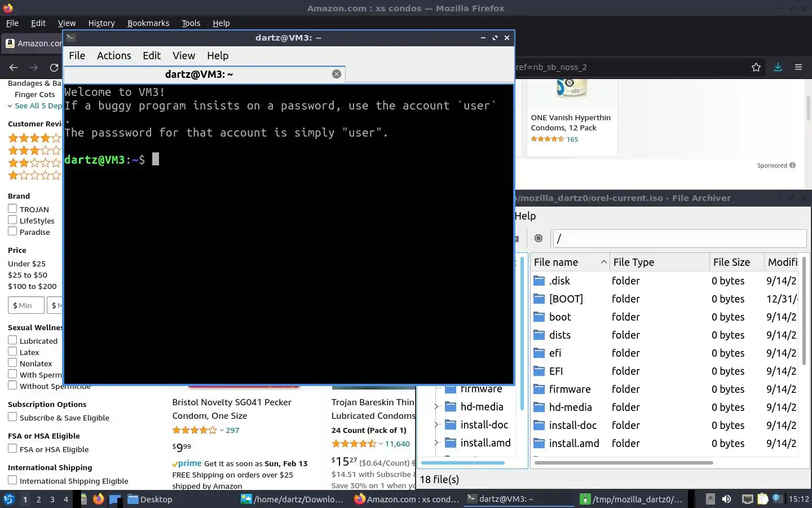The width and height of the screenshot is (812, 508).
Task: Open Firefox History menu
Action: tap(101, 23)
